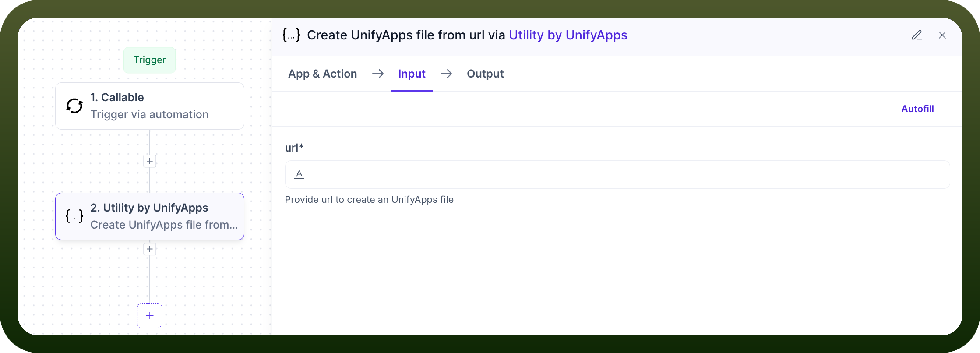Focus the url input field
This screenshot has height=353, width=980.
(x=617, y=174)
